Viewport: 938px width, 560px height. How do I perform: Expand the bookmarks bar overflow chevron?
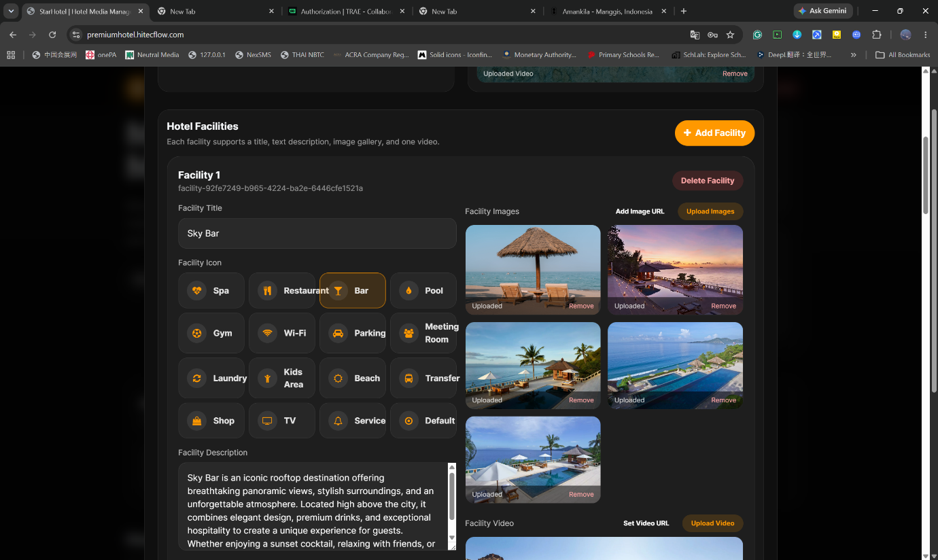(x=854, y=54)
